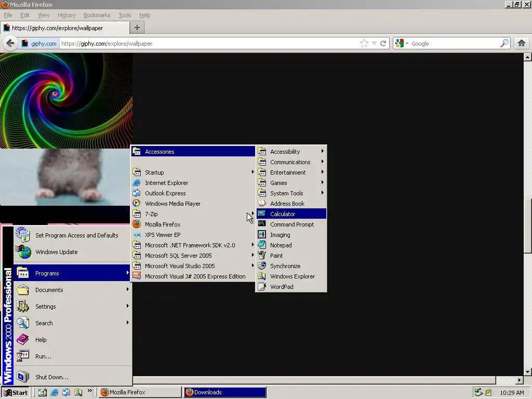This screenshot has height=399, width=532.
Task: Launch Calculator from the Accessories menu
Action: pos(291,214)
